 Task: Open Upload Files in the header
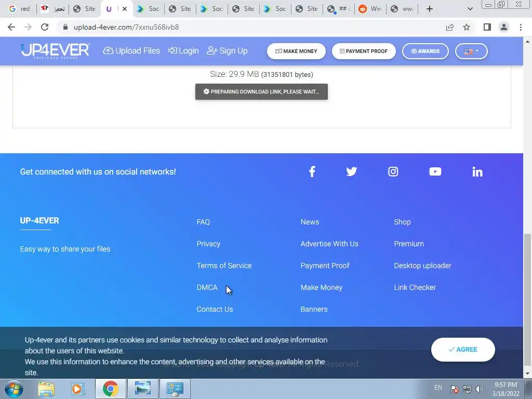pos(131,51)
